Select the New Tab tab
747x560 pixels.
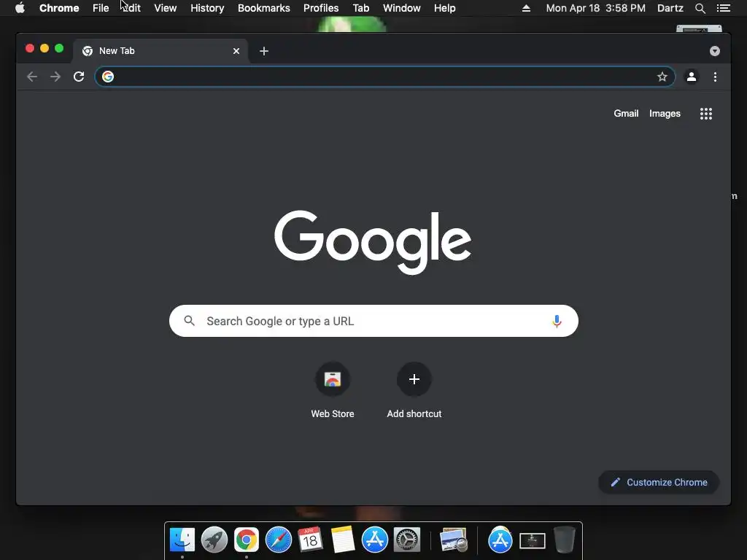pos(160,51)
